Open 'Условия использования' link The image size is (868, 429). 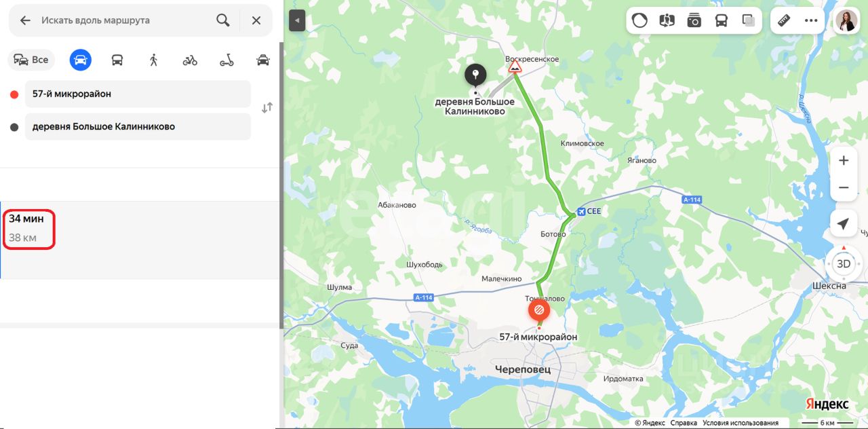741,423
